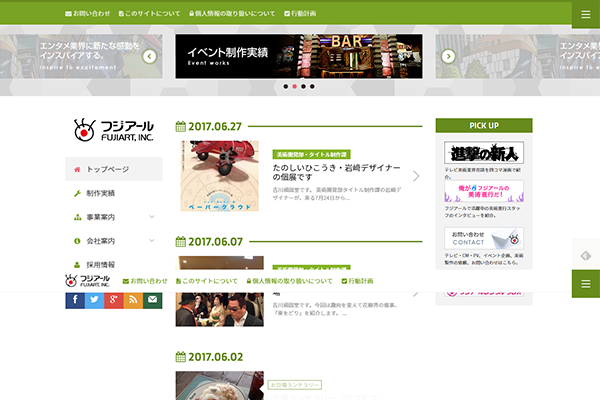Go to previous carousel slide
The height and width of the screenshot is (400, 600).
[x=149, y=56]
